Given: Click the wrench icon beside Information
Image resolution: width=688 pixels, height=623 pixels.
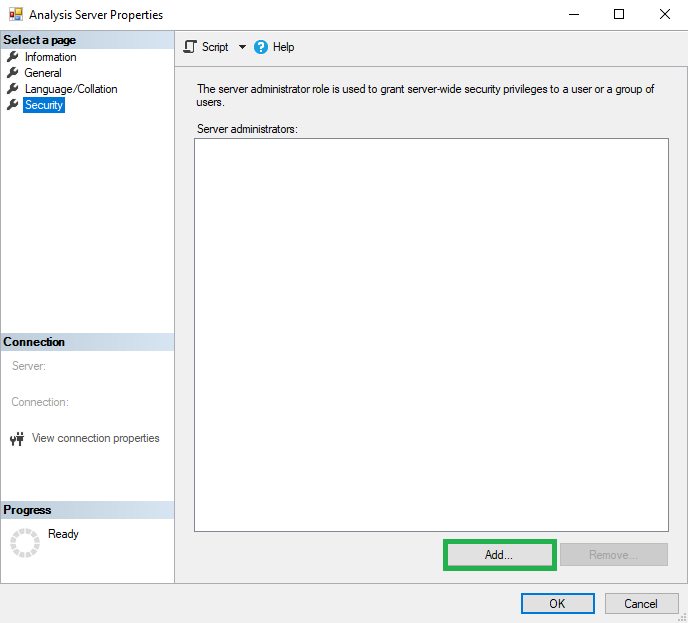Looking at the screenshot, I should coord(13,57).
